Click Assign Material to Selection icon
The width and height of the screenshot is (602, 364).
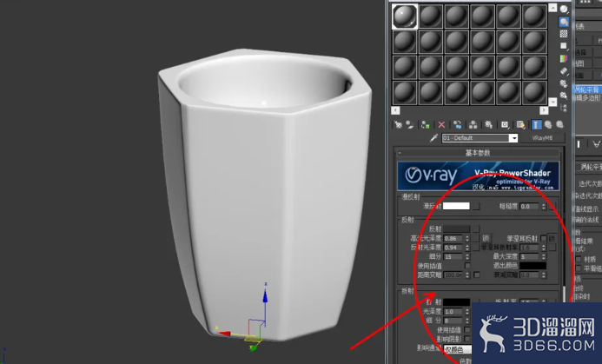point(425,124)
